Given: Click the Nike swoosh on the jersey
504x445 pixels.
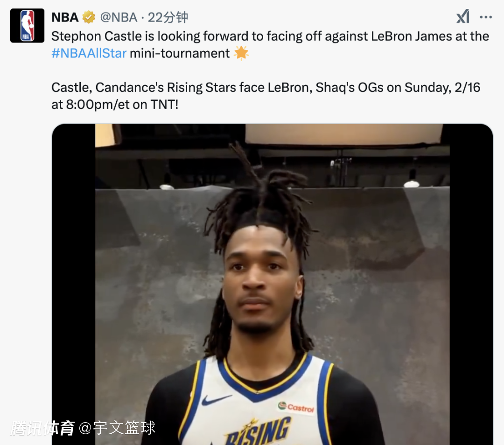Looking at the screenshot, I should pos(217,399).
